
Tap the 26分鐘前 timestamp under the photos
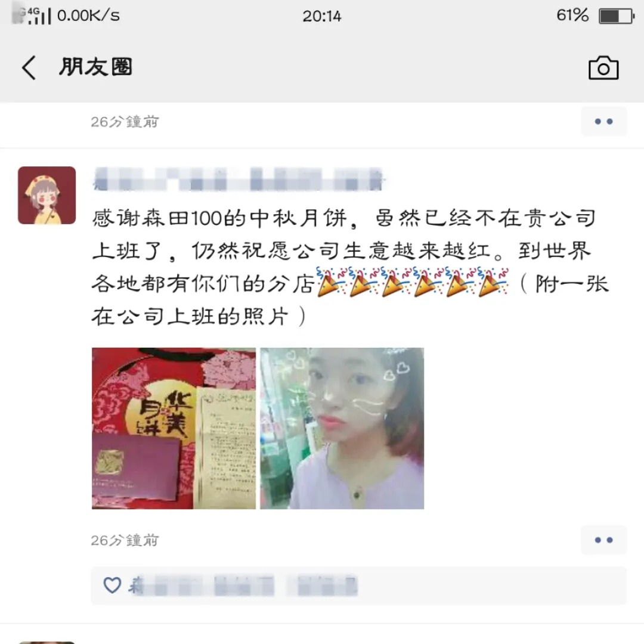click(125, 540)
